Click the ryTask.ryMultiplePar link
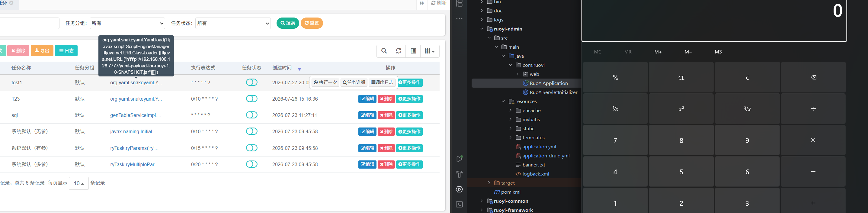 coord(134,164)
